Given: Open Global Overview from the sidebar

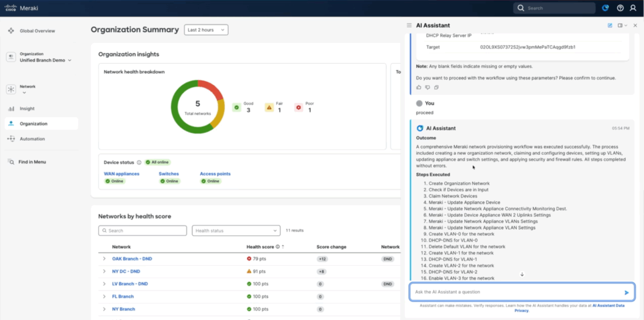Looking at the screenshot, I should (x=38, y=30).
